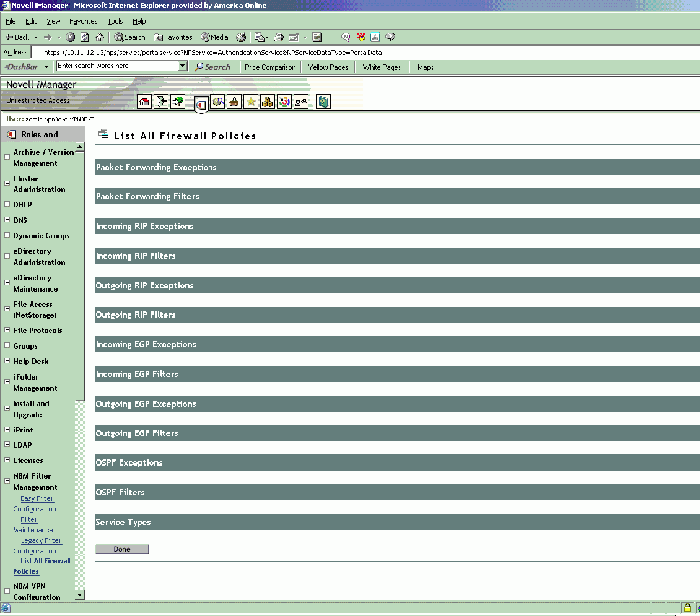700x616 pixels.
Task: Open the stacked boxes Configure icon
Action: [x=268, y=102]
